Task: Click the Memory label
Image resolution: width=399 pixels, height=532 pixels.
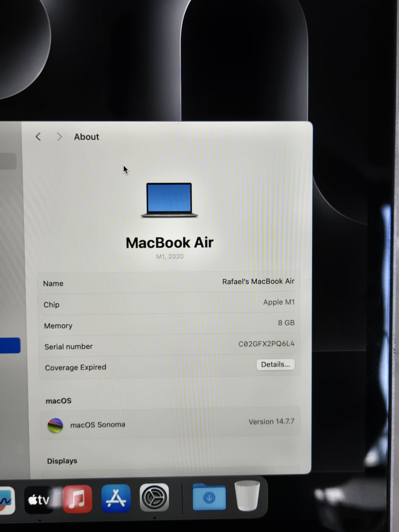Action: coord(58,326)
